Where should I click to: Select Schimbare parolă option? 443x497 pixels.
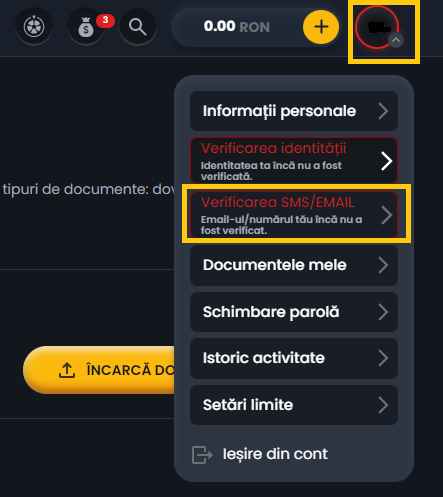tap(294, 312)
